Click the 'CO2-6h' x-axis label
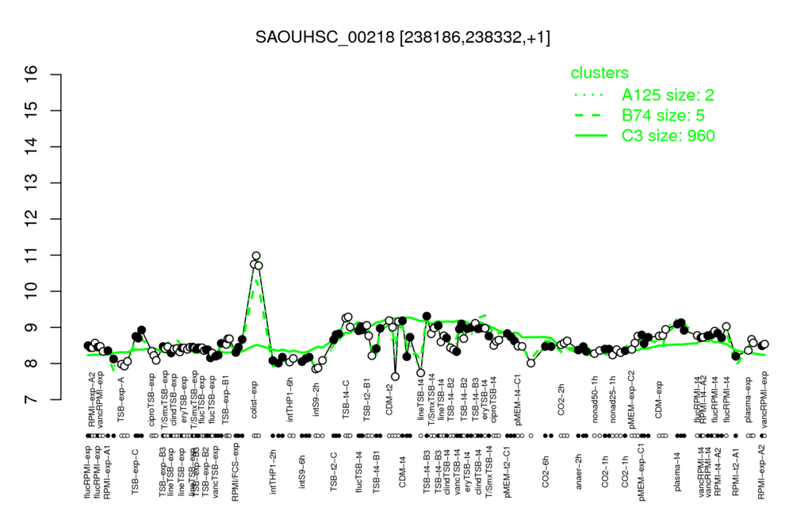 (x=545, y=471)
